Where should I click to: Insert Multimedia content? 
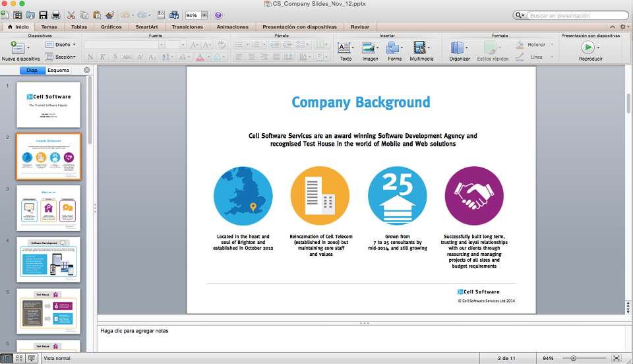coord(421,51)
